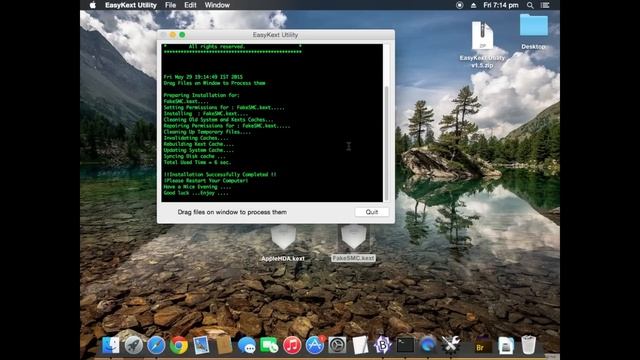Click the circular record icon in menu bar
Viewport: 640px width, 360px height.
click(459, 5)
